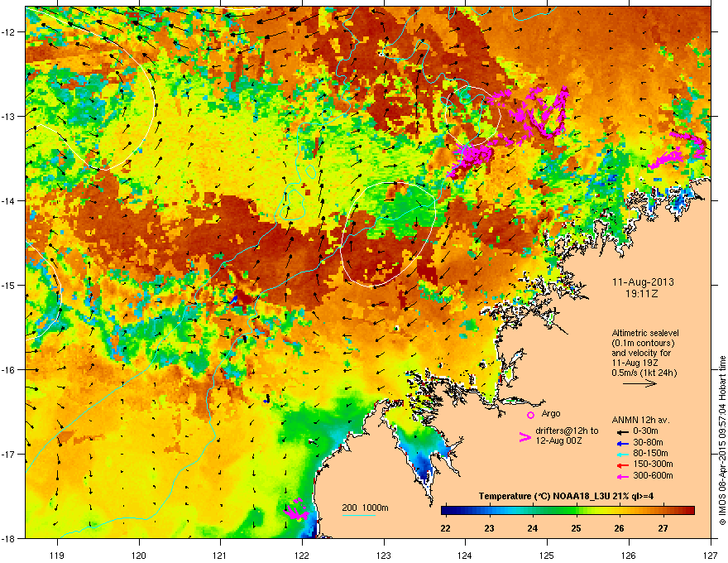Click the color bar tick label 25
Viewport: 728px width, 563px height.
tap(576, 528)
